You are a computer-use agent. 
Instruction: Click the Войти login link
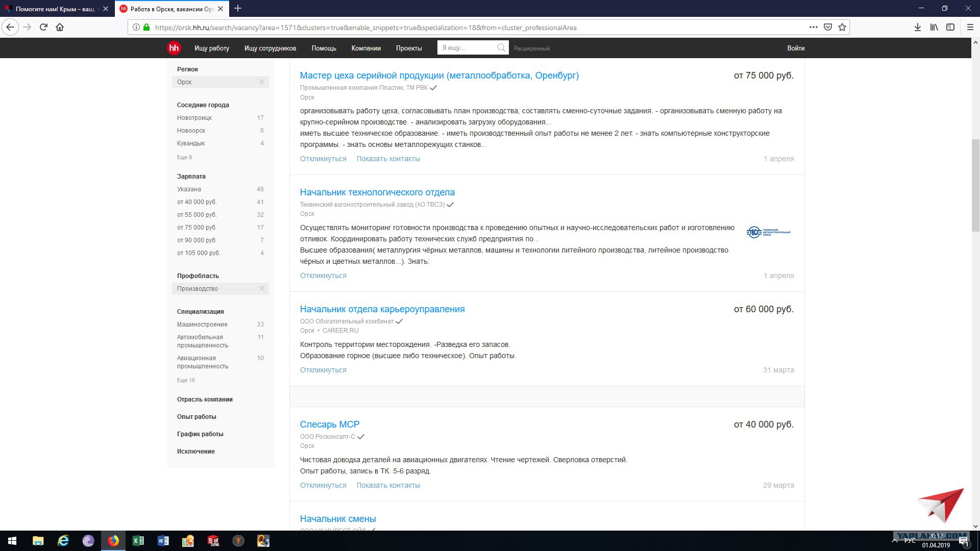coord(796,48)
